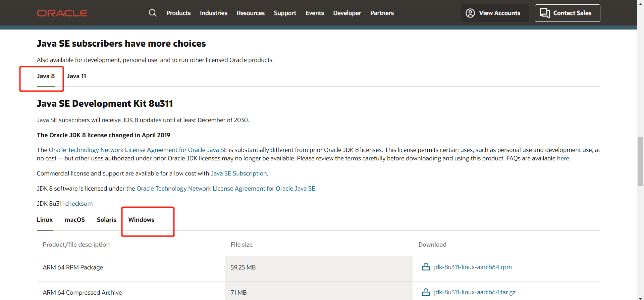Download jdk-8u311-linux-aarch64.tar.gz
Screen dimensions: 644x300
[x=475, y=292]
